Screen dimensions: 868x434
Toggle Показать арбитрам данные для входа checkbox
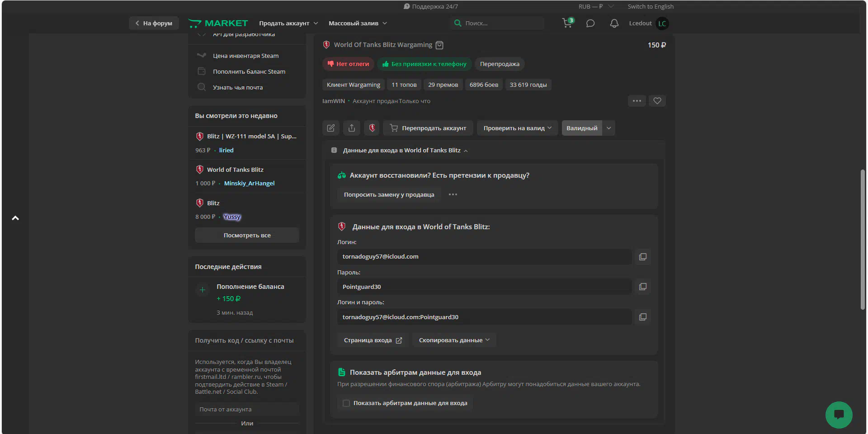346,403
